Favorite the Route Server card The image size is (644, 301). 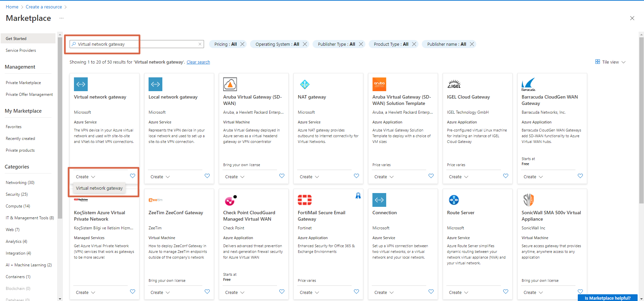506,292
